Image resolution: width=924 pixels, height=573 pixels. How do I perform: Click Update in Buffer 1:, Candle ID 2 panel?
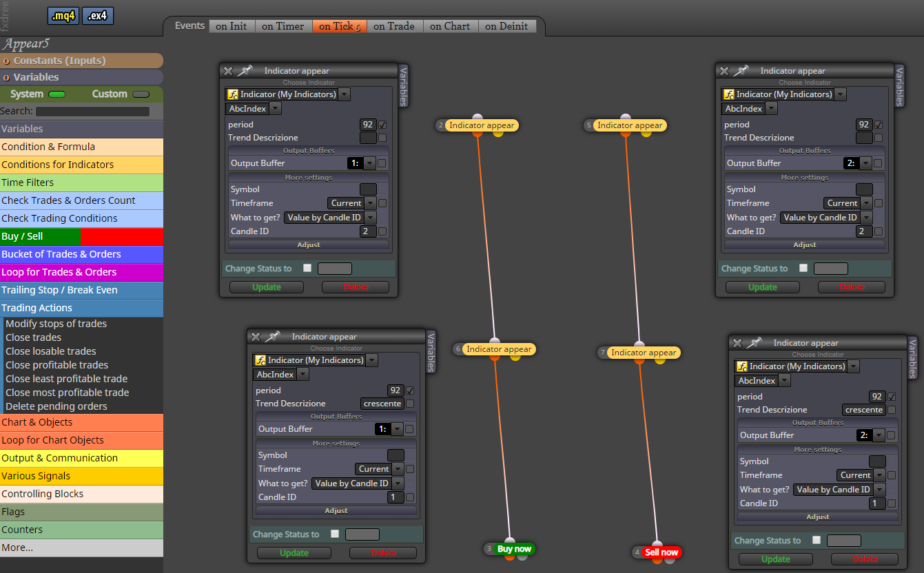point(267,287)
